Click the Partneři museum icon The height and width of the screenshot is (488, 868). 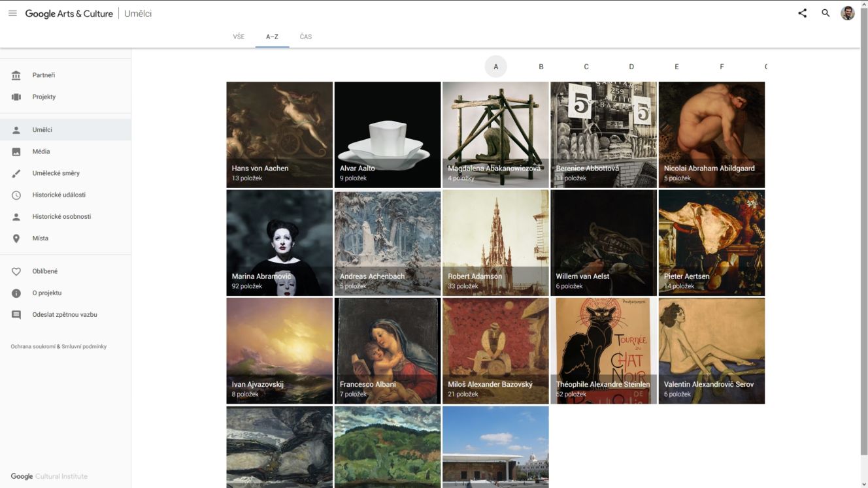click(16, 75)
